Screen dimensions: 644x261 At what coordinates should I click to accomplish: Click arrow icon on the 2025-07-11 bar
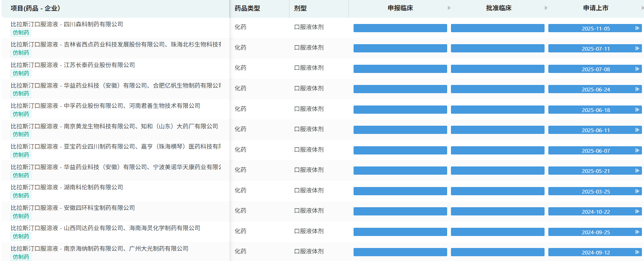click(x=637, y=48)
